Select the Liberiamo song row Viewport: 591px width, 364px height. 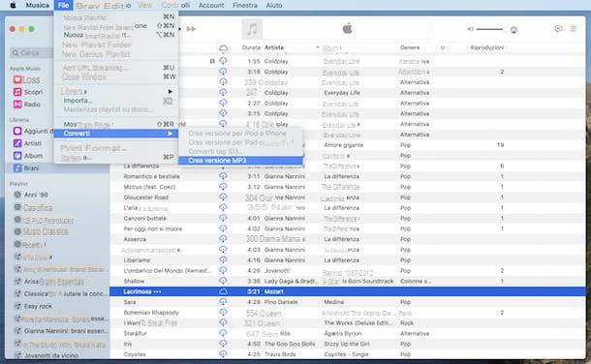click(x=137, y=260)
